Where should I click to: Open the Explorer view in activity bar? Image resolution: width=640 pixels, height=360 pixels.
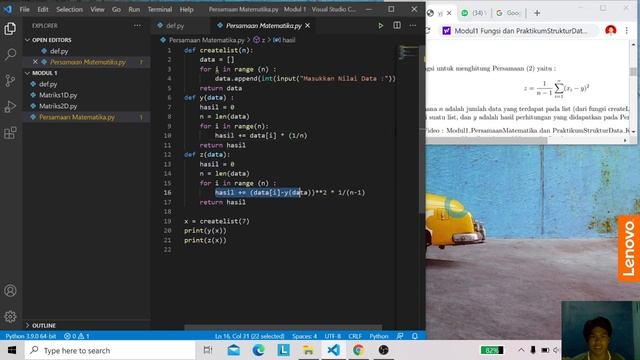pos(10,29)
